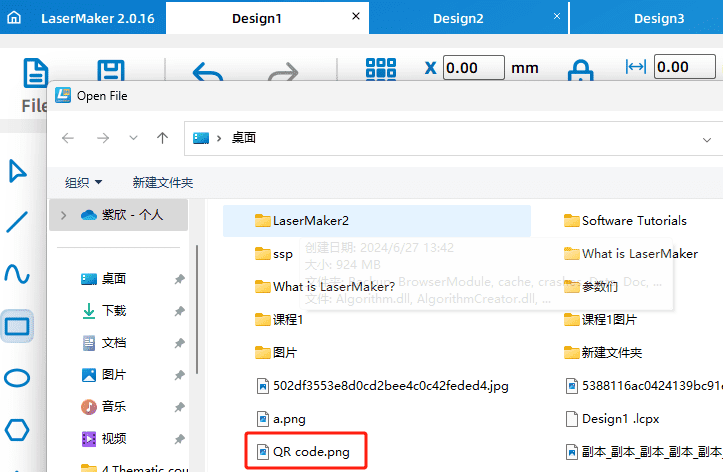Viewport: 723px width, 472px height.
Task: Expand the address bar history dropdown
Action: point(706,140)
